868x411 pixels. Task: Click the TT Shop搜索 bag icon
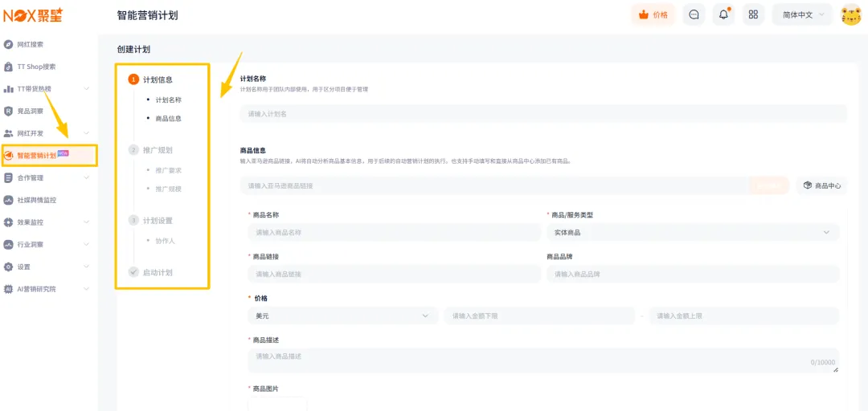(8, 67)
